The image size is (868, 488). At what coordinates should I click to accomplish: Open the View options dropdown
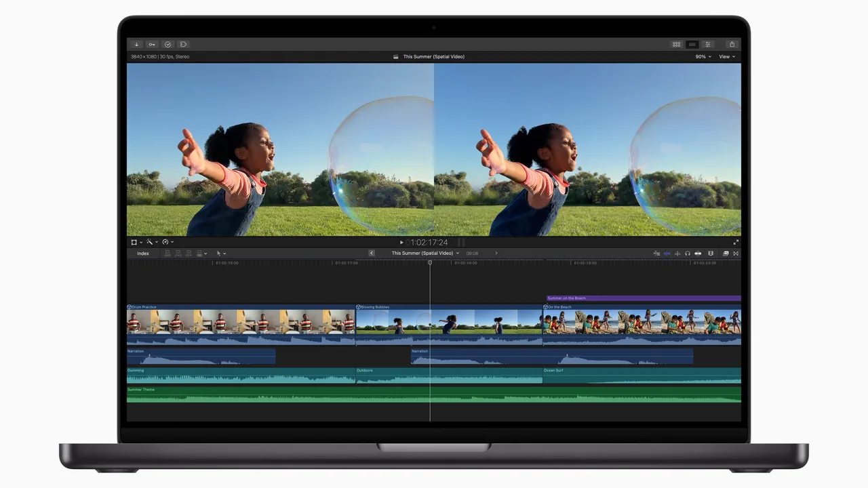pyautogui.click(x=725, y=56)
